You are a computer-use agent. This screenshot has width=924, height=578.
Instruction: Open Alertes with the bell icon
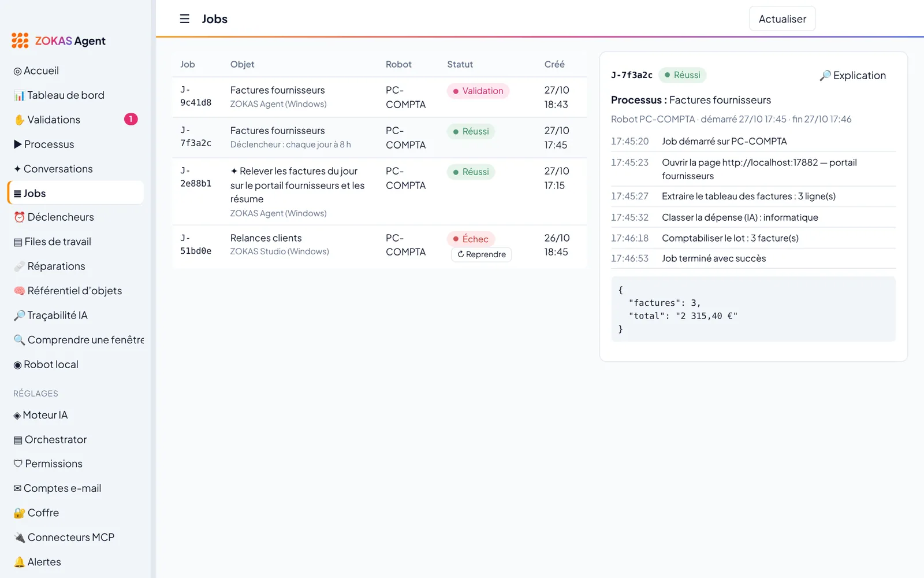[76, 562]
